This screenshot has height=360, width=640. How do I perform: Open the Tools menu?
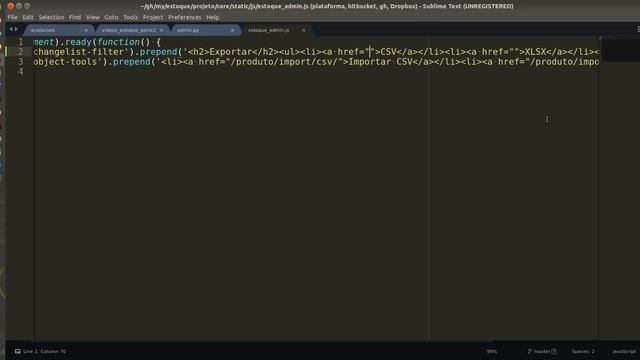pyautogui.click(x=131, y=17)
